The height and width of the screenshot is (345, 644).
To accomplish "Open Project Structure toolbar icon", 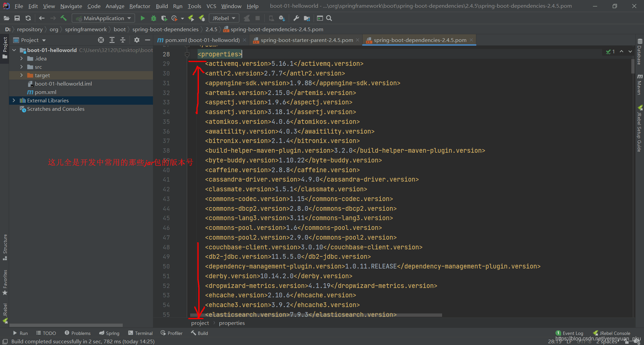I will [x=307, y=18].
